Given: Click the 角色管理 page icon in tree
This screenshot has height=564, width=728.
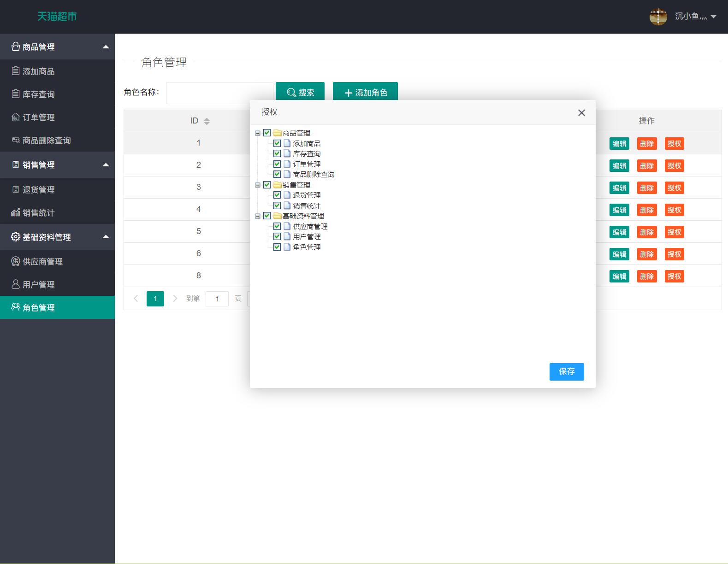Looking at the screenshot, I should [x=287, y=247].
